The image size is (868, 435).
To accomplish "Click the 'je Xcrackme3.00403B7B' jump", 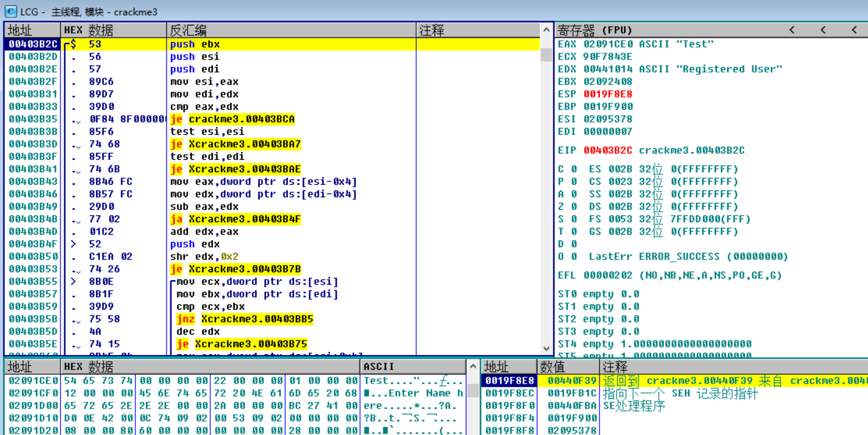I will coord(236,269).
